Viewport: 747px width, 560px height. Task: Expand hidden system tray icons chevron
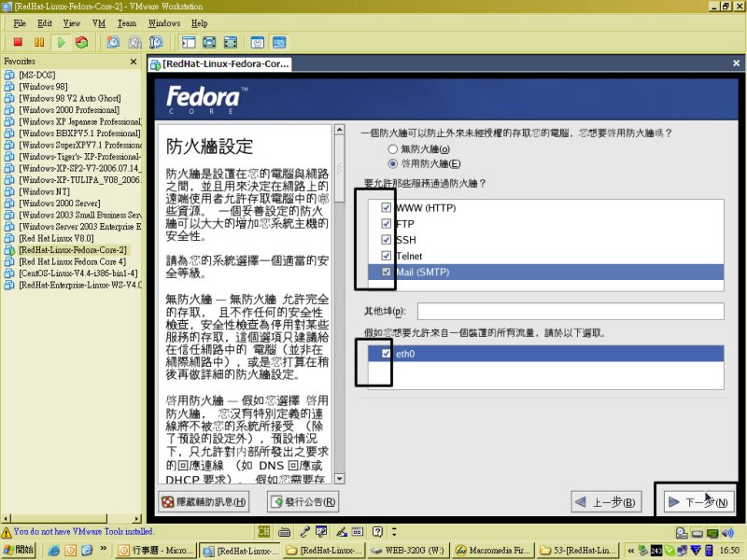click(x=631, y=551)
